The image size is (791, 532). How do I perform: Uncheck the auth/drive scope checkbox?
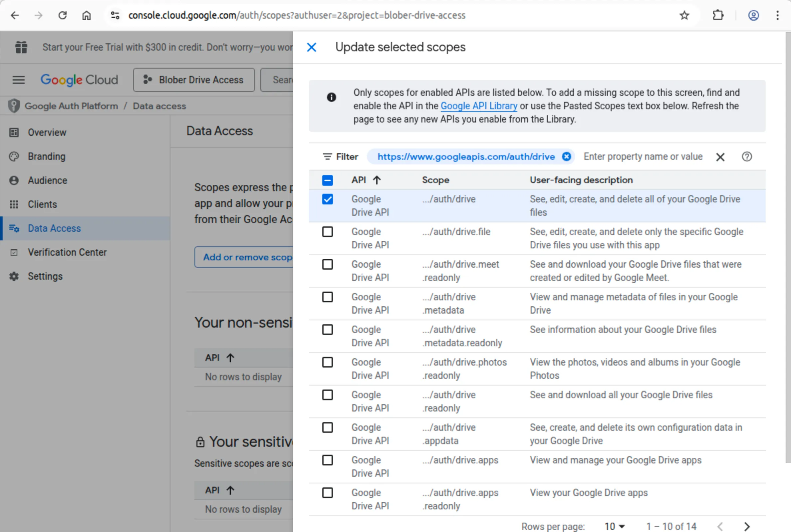tap(327, 199)
